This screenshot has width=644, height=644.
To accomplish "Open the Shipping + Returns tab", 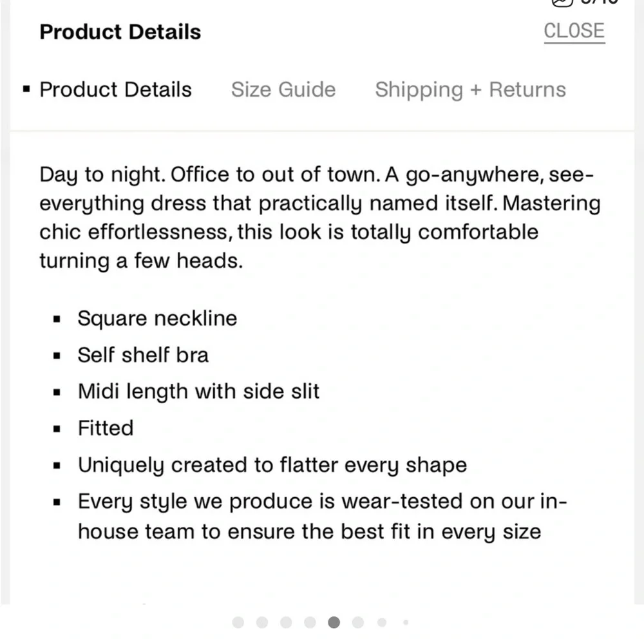I will click(x=470, y=90).
